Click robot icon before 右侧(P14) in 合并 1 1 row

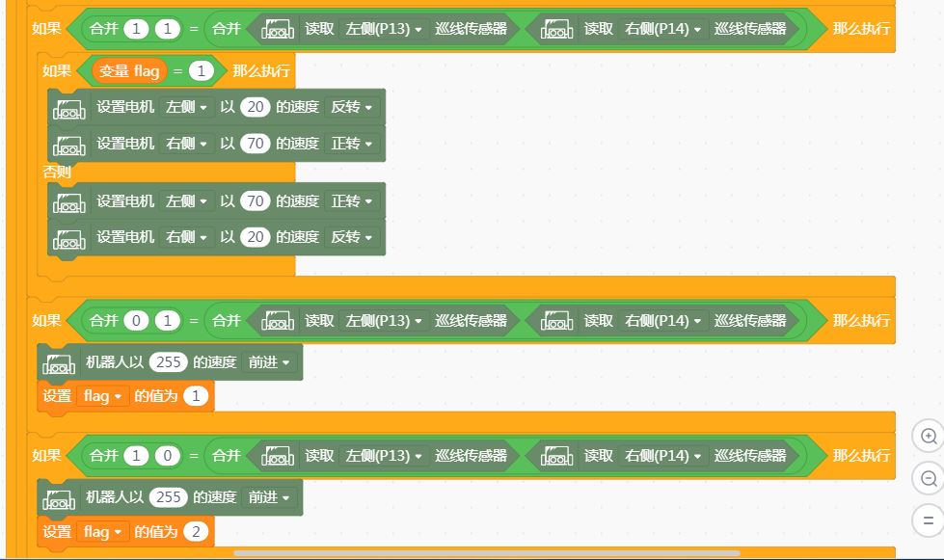click(557, 28)
